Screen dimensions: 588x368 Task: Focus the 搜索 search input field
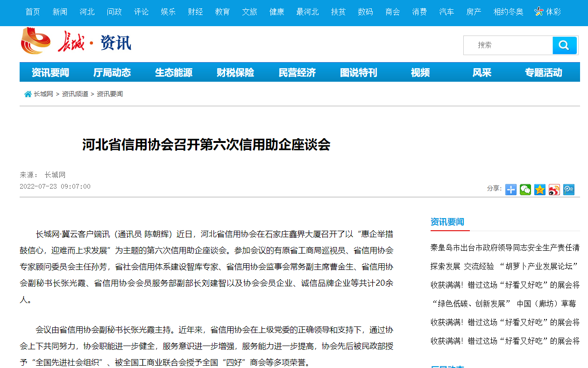click(508, 45)
